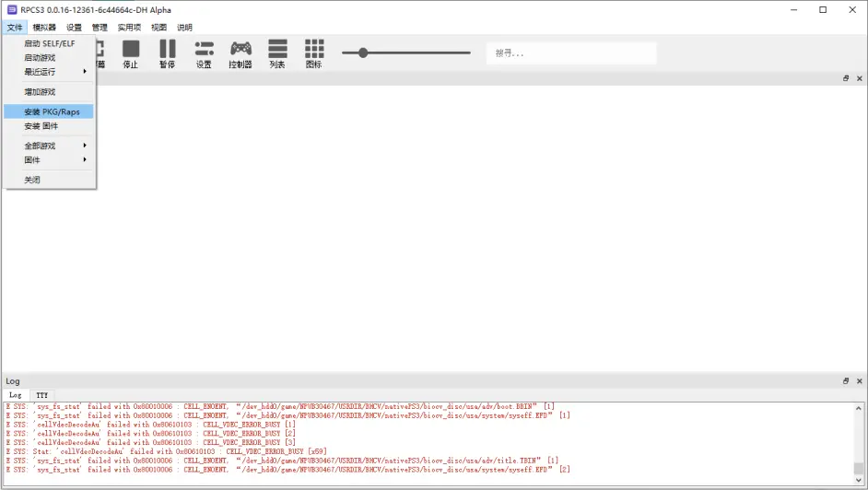868x490 pixels.
Task: Open the 文件 (File) menu
Action: pyautogui.click(x=15, y=27)
